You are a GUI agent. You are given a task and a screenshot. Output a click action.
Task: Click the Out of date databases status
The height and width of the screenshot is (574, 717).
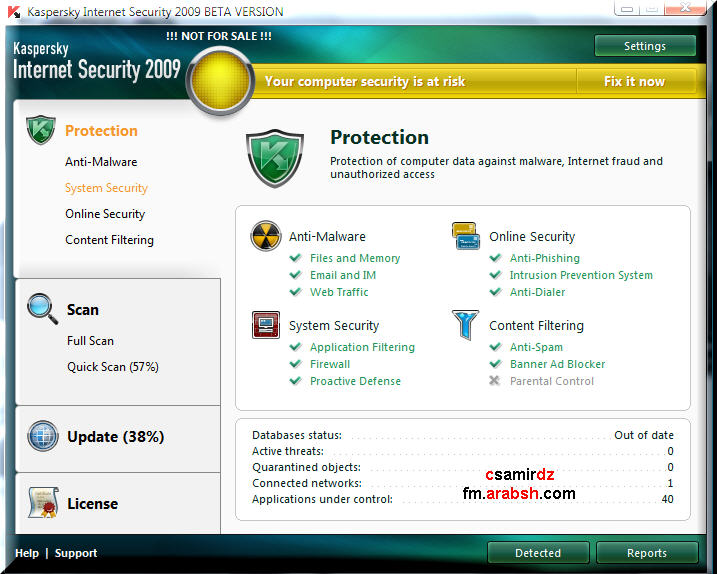[x=643, y=435]
